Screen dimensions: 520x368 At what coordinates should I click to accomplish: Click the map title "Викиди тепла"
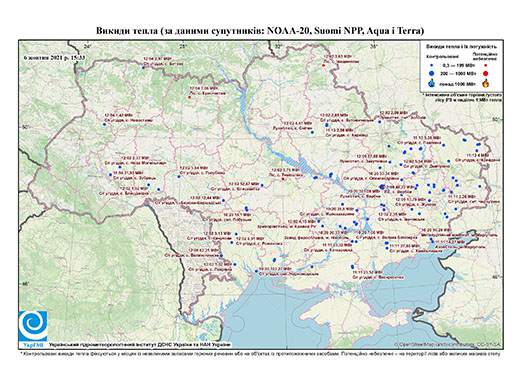pyautogui.click(x=127, y=31)
